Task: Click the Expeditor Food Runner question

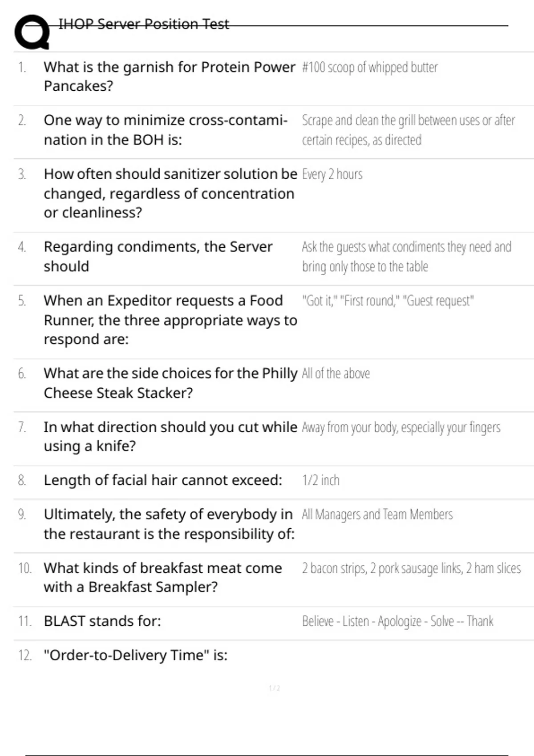Action: (170, 320)
